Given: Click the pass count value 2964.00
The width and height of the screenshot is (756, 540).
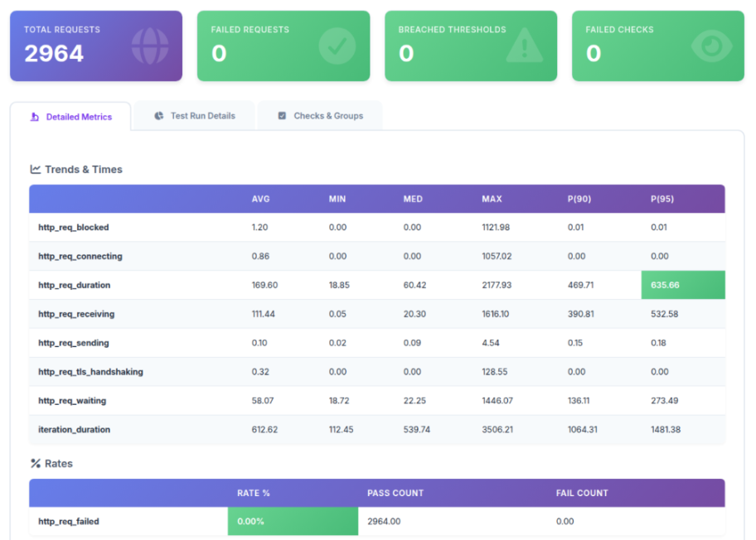Looking at the screenshot, I should 384,522.
